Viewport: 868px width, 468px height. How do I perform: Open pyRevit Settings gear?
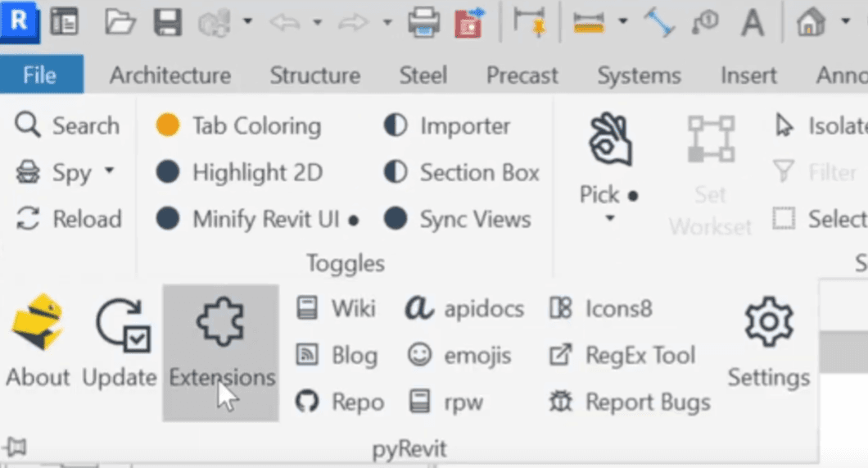coord(769,343)
